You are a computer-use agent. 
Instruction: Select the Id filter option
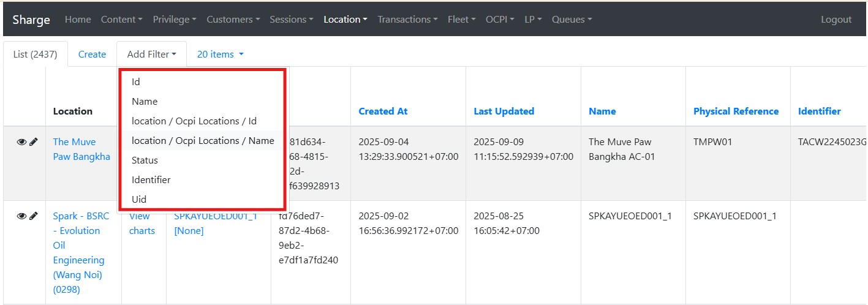pyautogui.click(x=136, y=82)
